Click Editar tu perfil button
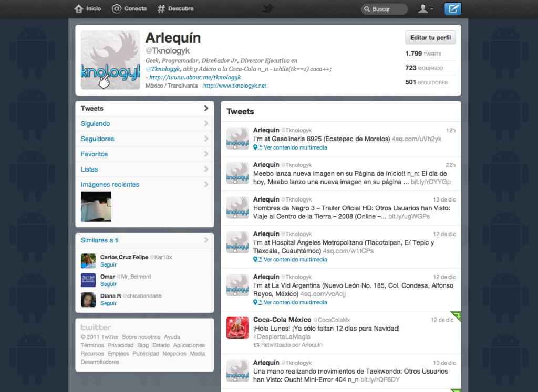Screen dimensions: 538x392 pyautogui.click(x=430, y=38)
